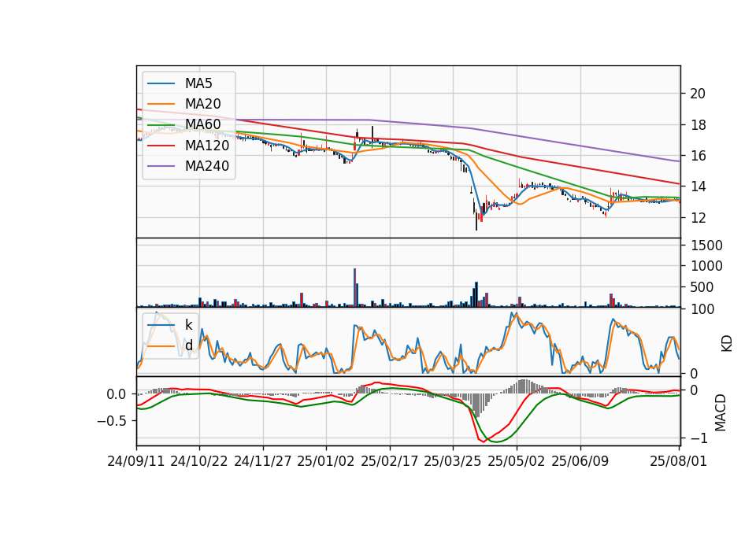The image size is (756, 543).
Task: Click the 24/09/11 date axis label
Action: pyautogui.click(x=136, y=461)
